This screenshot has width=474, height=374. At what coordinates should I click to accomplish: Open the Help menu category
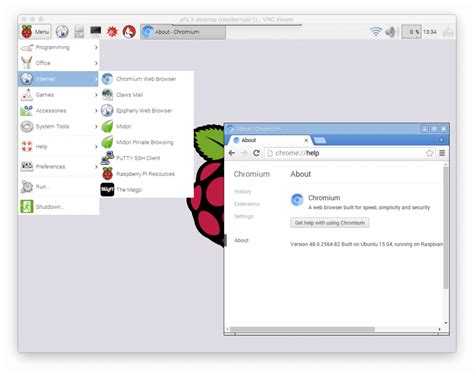59,146
